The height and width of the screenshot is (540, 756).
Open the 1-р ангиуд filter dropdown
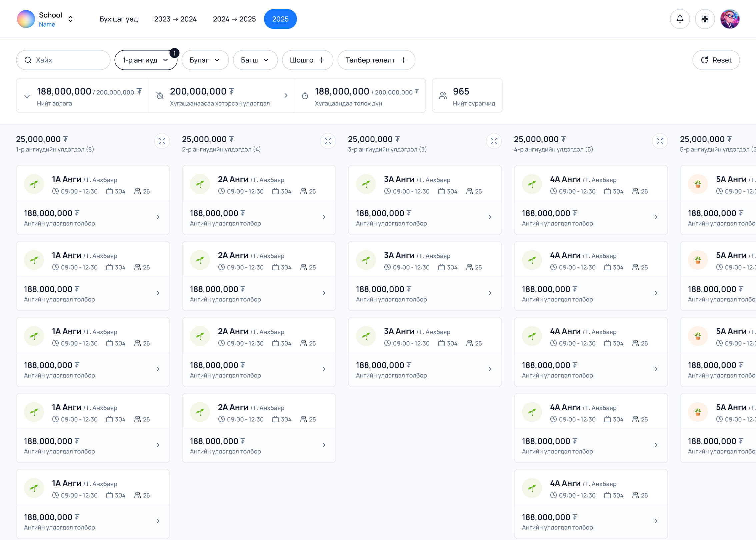[x=146, y=60]
